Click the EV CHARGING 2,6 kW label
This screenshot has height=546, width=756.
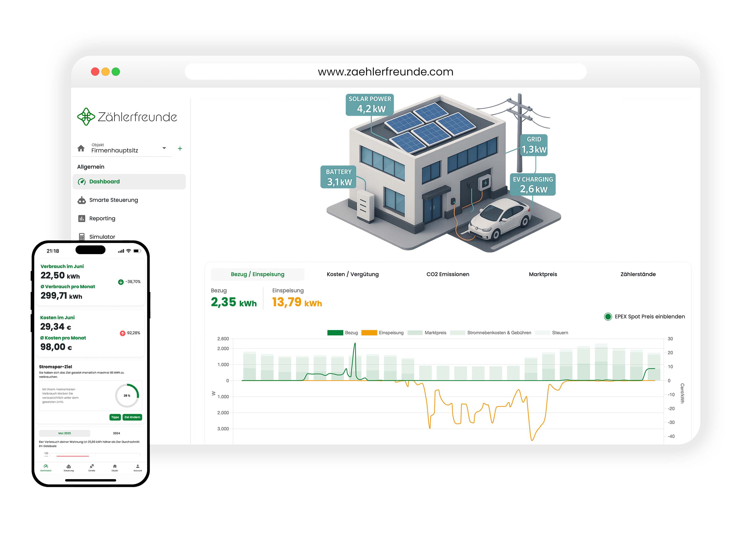(x=533, y=184)
